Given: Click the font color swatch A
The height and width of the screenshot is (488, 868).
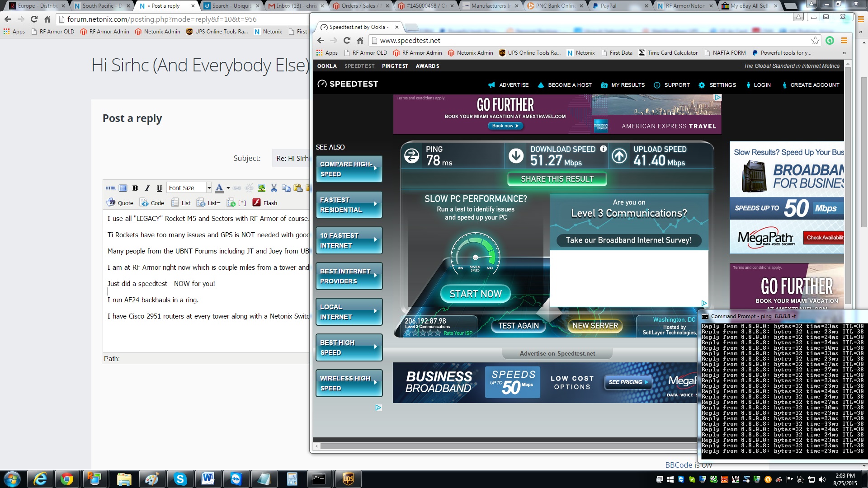Looking at the screenshot, I should (219, 188).
